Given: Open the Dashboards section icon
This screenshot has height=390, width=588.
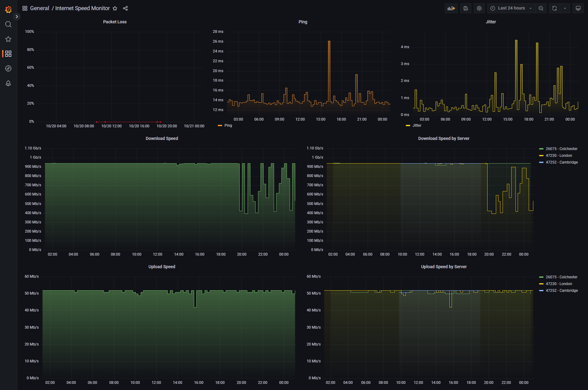Looking at the screenshot, I should pos(8,54).
